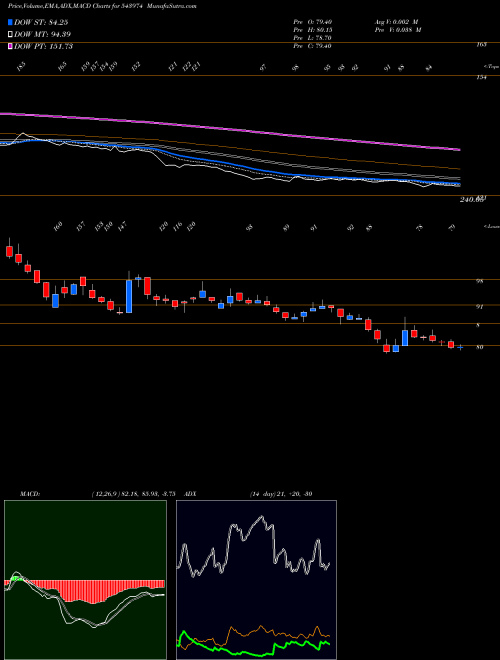
Task: Click the magenta DOW PT legend swatch
Action: (10, 46)
